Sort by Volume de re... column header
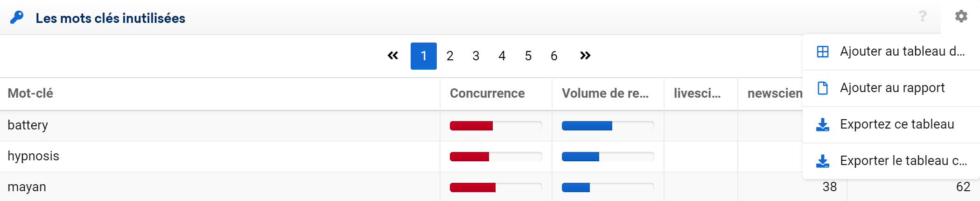This screenshot has width=980, height=201. (x=605, y=93)
